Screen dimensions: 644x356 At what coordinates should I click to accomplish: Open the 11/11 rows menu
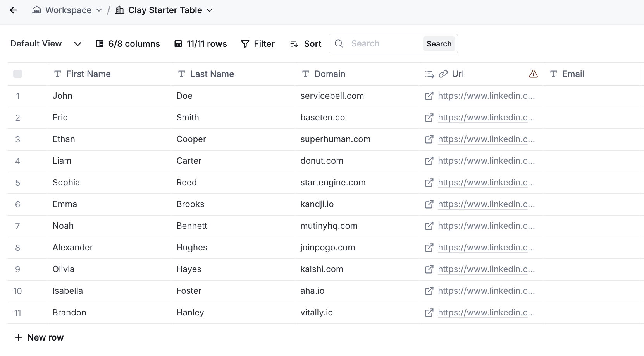[x=201, y=44]
